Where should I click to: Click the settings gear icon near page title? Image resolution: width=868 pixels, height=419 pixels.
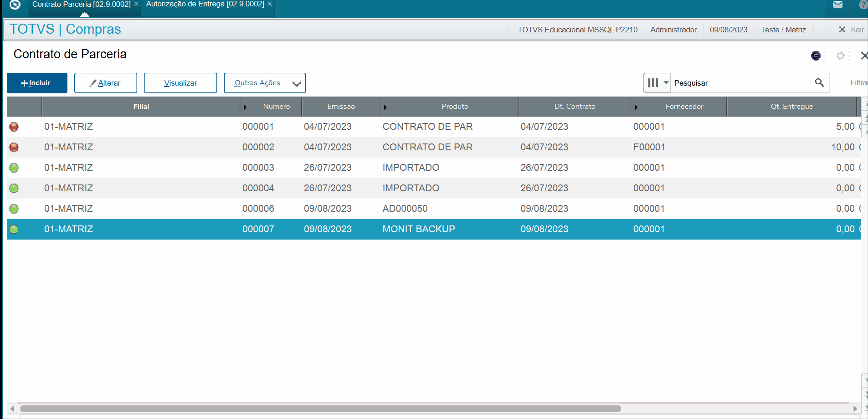pyautogui.click(x=841, y=56)
